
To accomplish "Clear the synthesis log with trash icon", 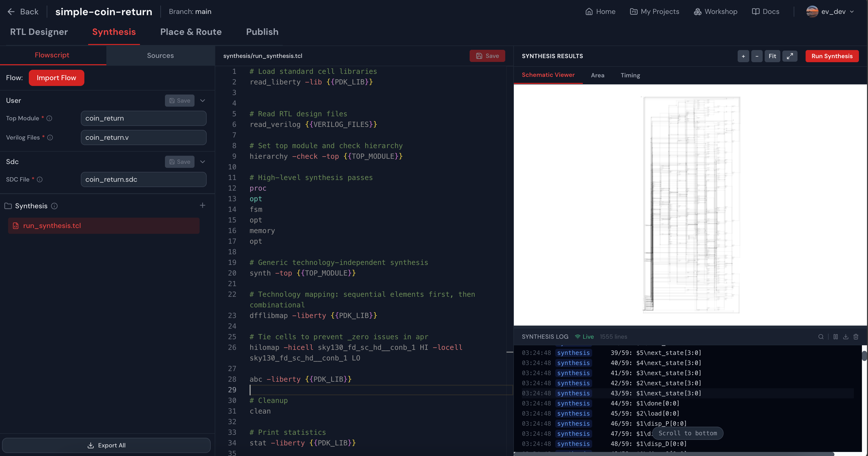I will 856,337.
